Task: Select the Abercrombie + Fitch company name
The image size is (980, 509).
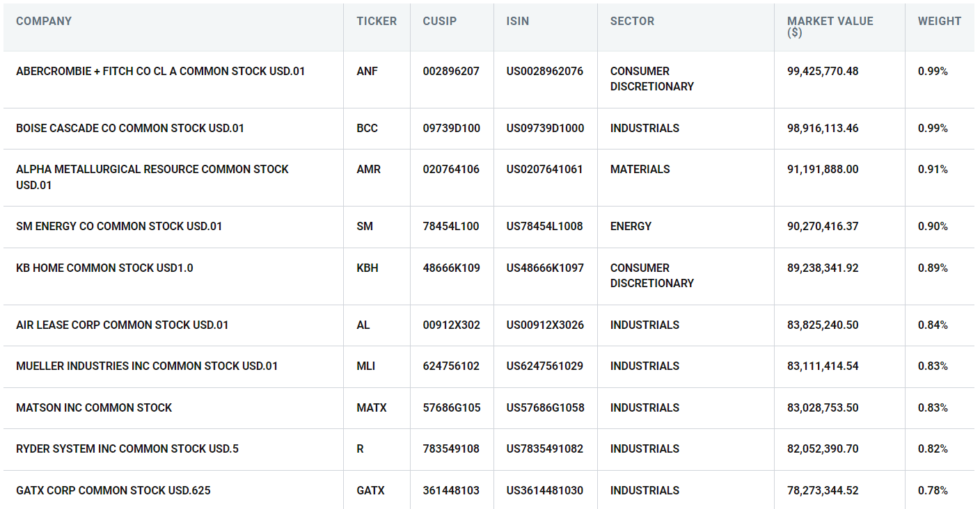Action: click(x=160, y=72)
